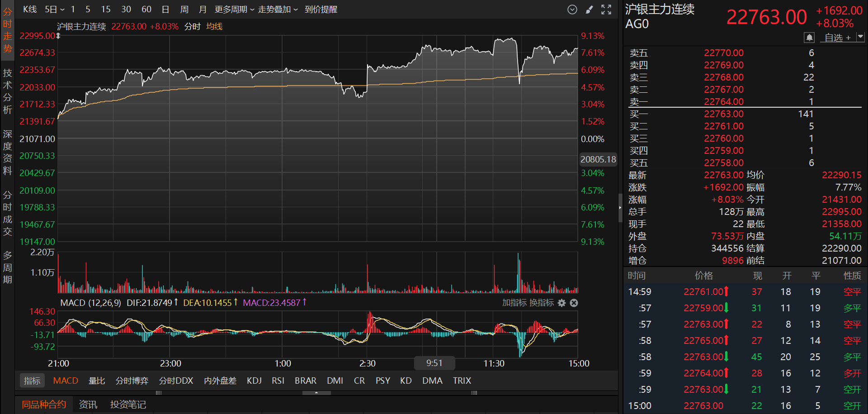Viewport: 868px width, 414px height.
Task: Click 自选 + to add to watchlist
Action: point(837,38)
